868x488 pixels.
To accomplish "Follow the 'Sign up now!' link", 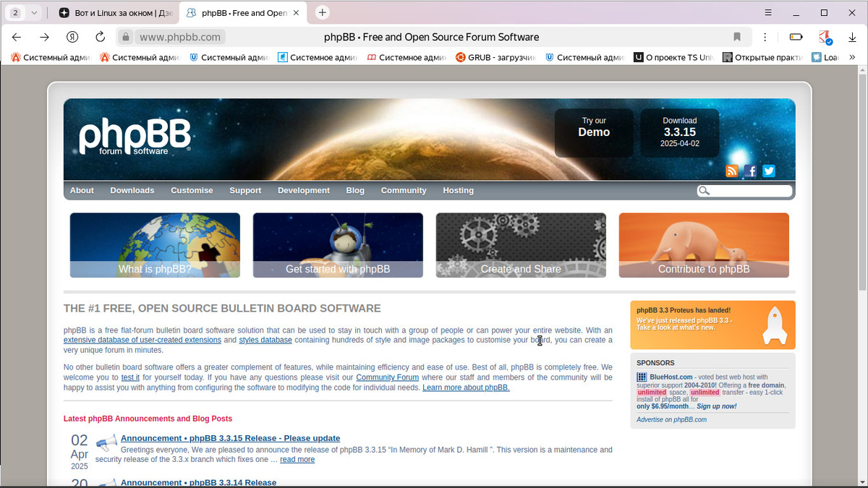I will coord(717,406).
